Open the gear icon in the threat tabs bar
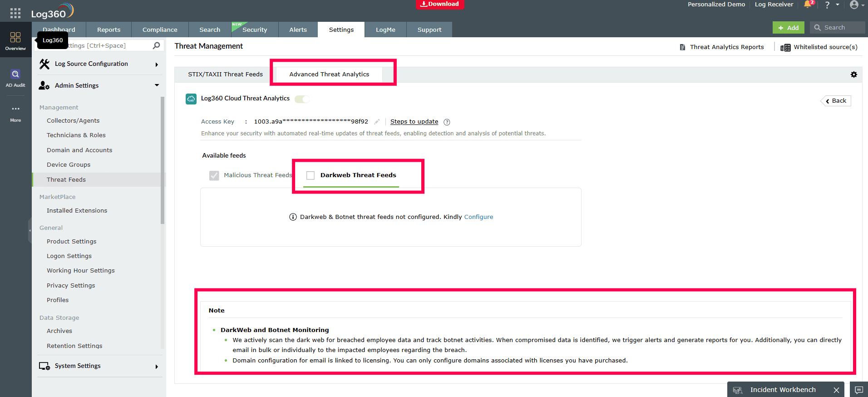Screen dimensions: 868x397 click(854, 74)
